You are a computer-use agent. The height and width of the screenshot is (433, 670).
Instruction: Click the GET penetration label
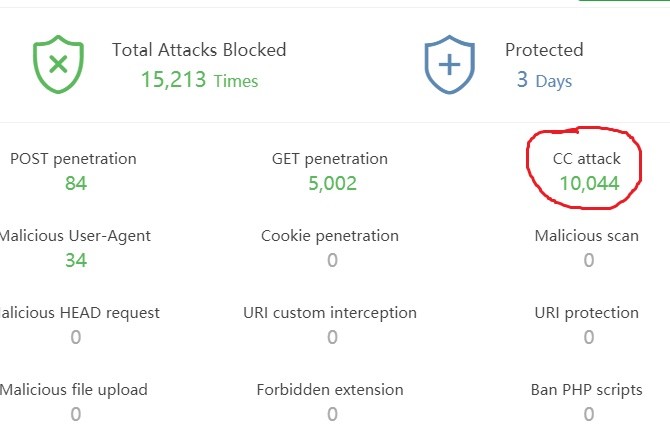pyautogui.click(x=330, y=158)
